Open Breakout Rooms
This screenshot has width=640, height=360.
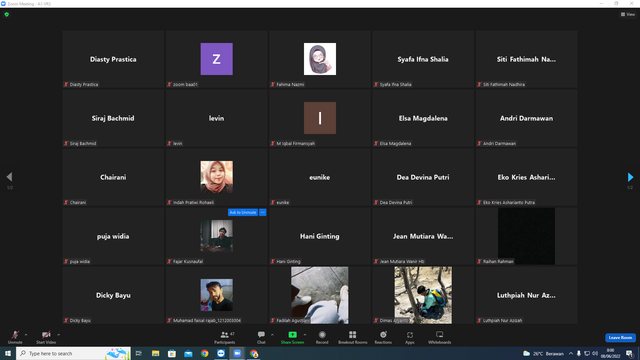click(353, 337)
